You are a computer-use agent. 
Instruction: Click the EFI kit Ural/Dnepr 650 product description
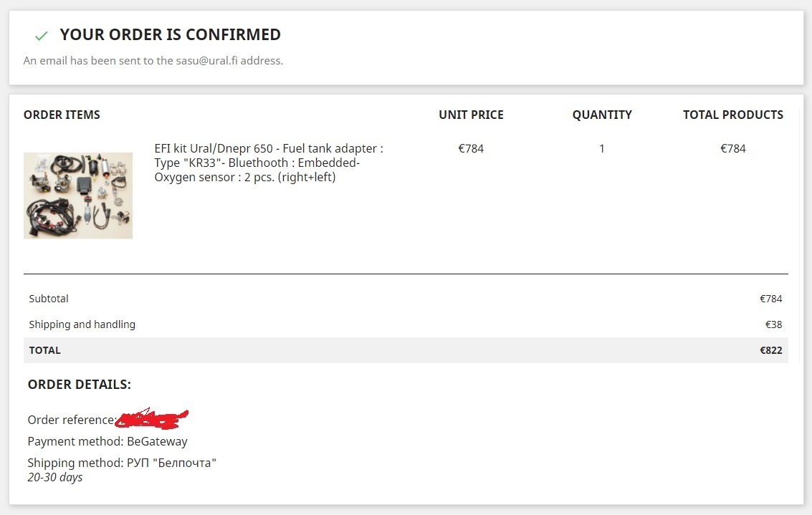pos(269,163)
